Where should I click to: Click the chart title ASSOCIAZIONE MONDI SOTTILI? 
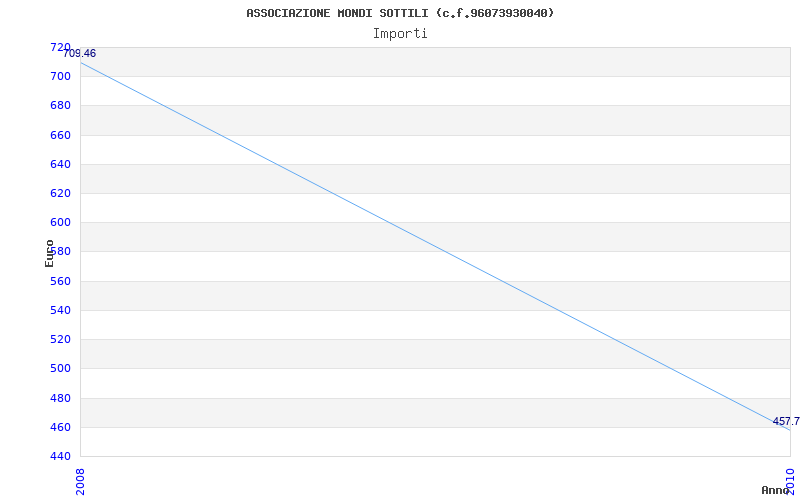(400, 13)
